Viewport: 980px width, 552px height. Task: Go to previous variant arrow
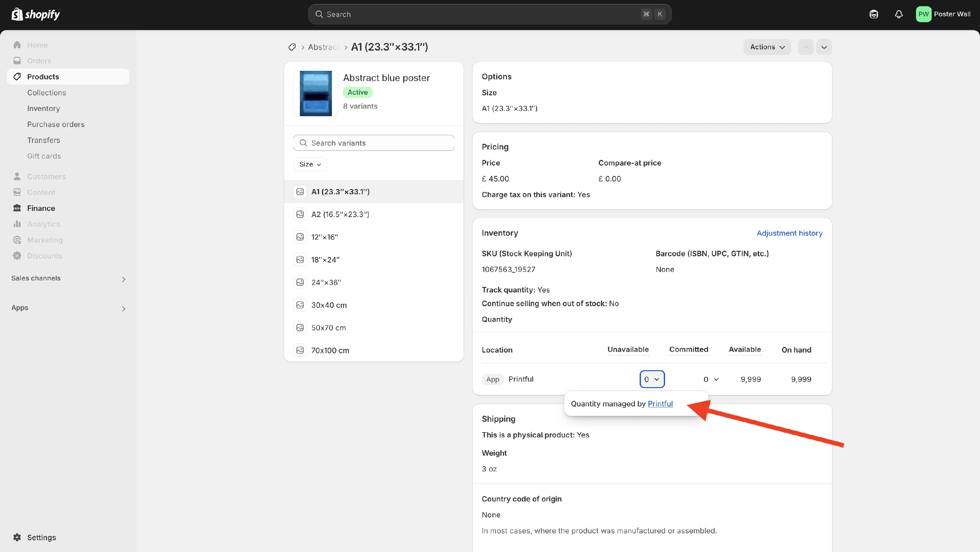[806, 47]
